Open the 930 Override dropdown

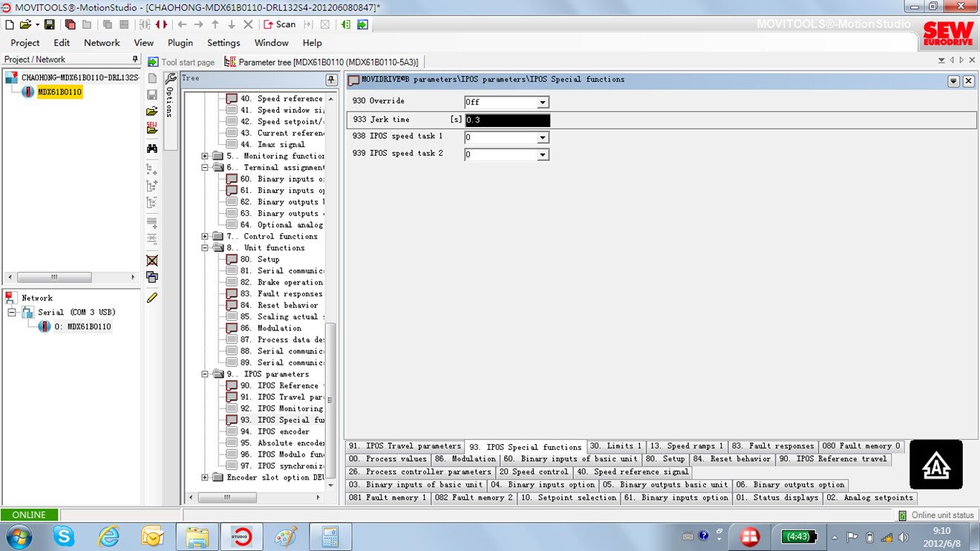pos(543,102)
